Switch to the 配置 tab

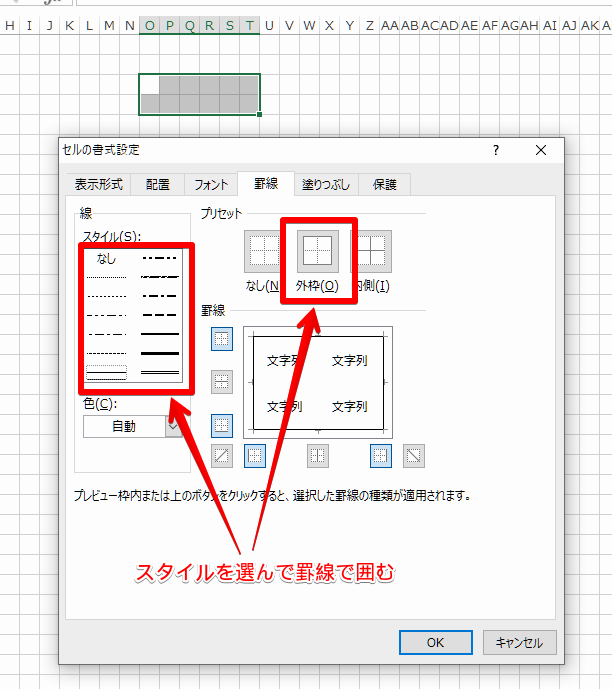[158, 185]
